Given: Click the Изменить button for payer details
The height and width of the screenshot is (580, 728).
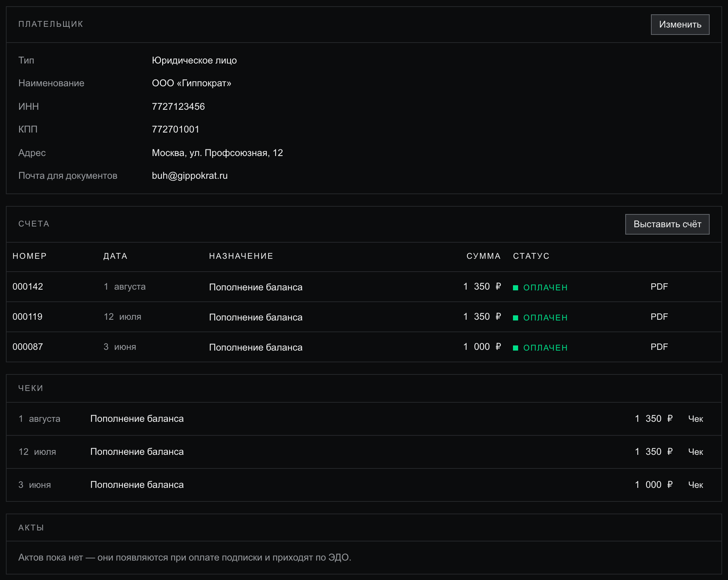Looking at the screenshot, I should pyautogui.click(x=680, y=25).
